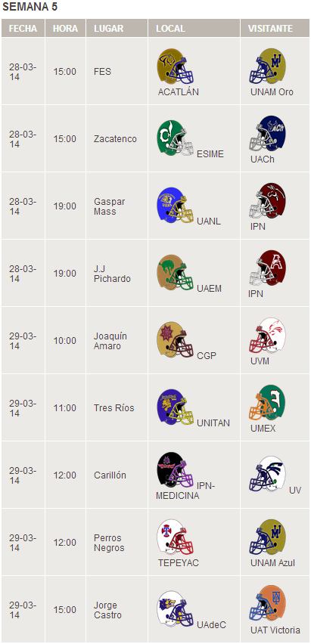Click the gold ACATLÁN helmet icon
This screenshot has height=644, width=311.
coord(175,67)
